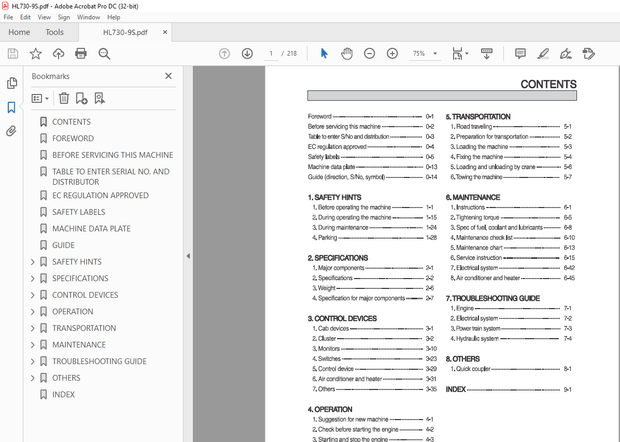The height and width of the screenshot is (442, 620).
Task: Expand the TRANSPORTATION bookmark
Action: click(x=33, y=328)
